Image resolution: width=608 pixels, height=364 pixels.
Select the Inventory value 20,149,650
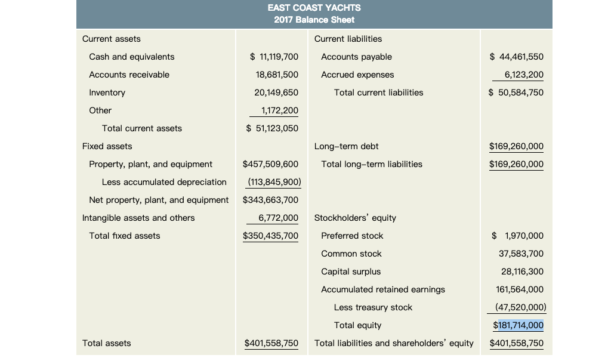(x=276, y=92)
